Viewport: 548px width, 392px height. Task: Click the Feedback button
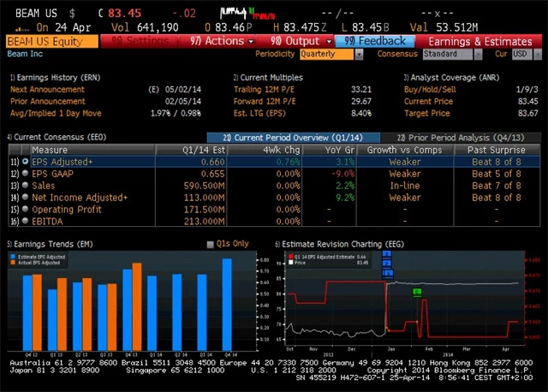[x=376, y=40]
